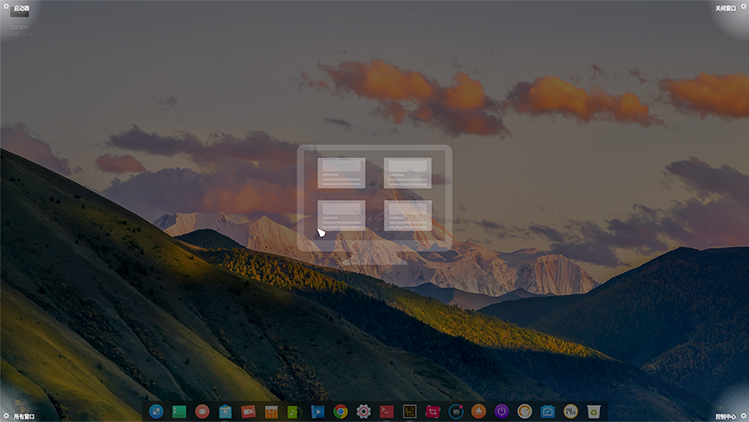Click the orange eject icon in dock
This screenshot has width=749, height=422.
point(478,411)
